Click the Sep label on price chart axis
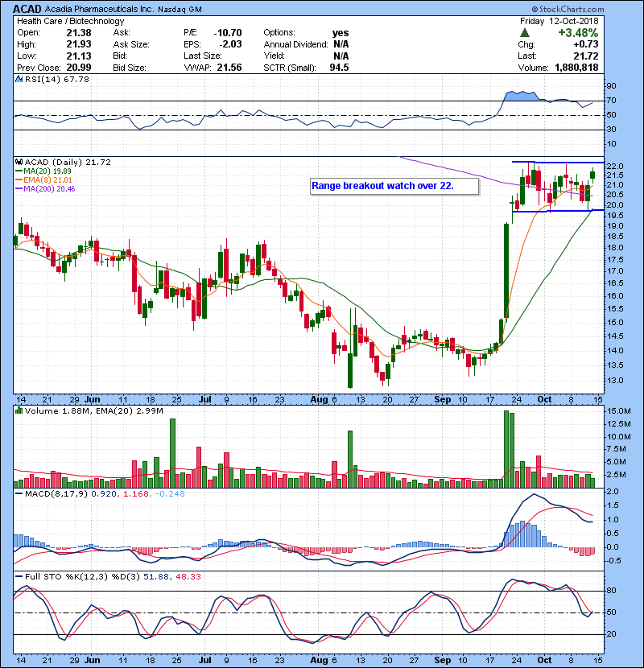 click(x=443, y=400)
